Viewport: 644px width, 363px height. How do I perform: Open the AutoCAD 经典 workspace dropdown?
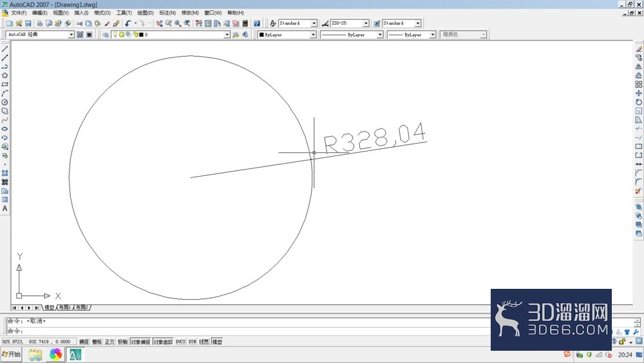click(x=71, y=35)
